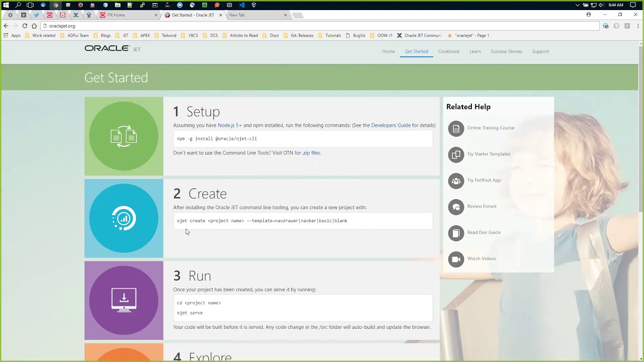The height and width of the screenshot is (362, 644).
Task: Open the 'for .zip files' link
Action: click(307, 153)
